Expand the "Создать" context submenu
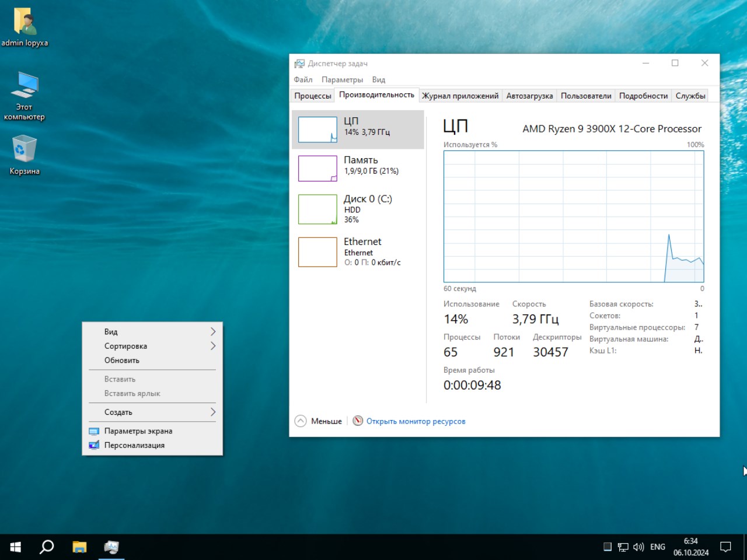747x560 pixels. click(x=152, y=412)
